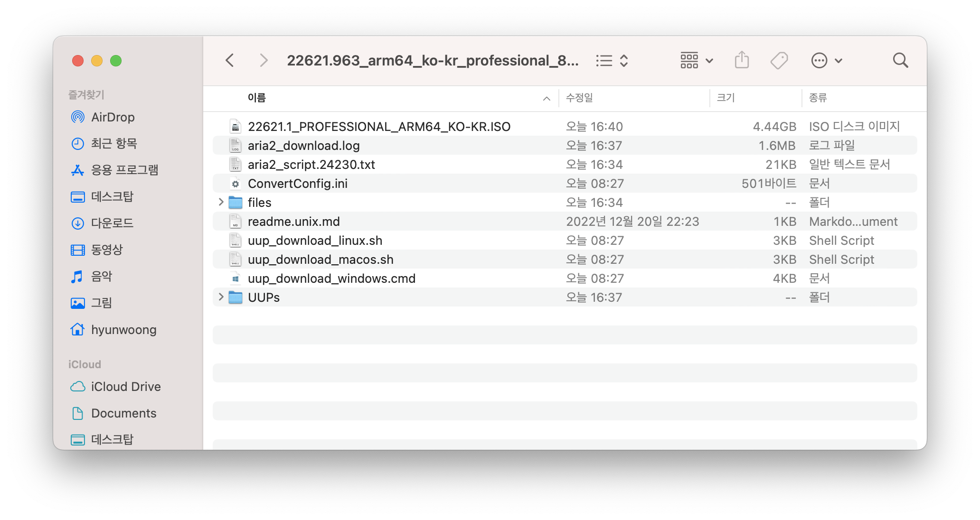The height and width of the screenshot is (520, 980).
Task: Select Recents (최근 항목) in the sidebar
Action: (x=114, y=143)
